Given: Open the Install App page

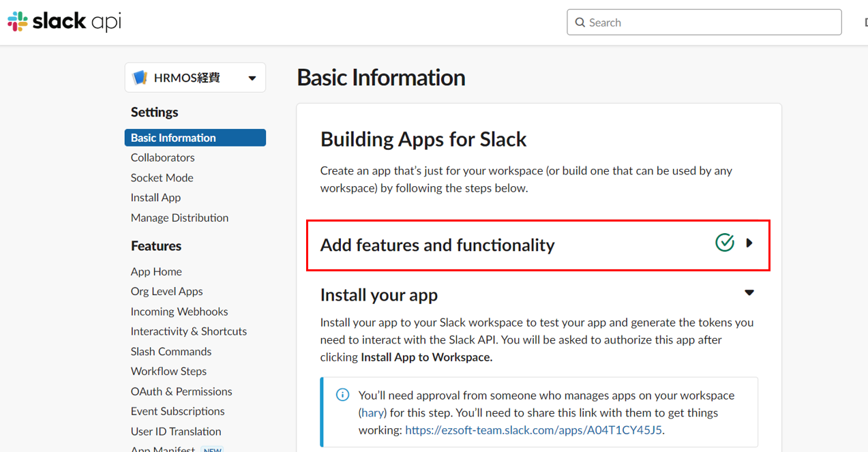Looking at the screenshot, I should click(156, 198).
